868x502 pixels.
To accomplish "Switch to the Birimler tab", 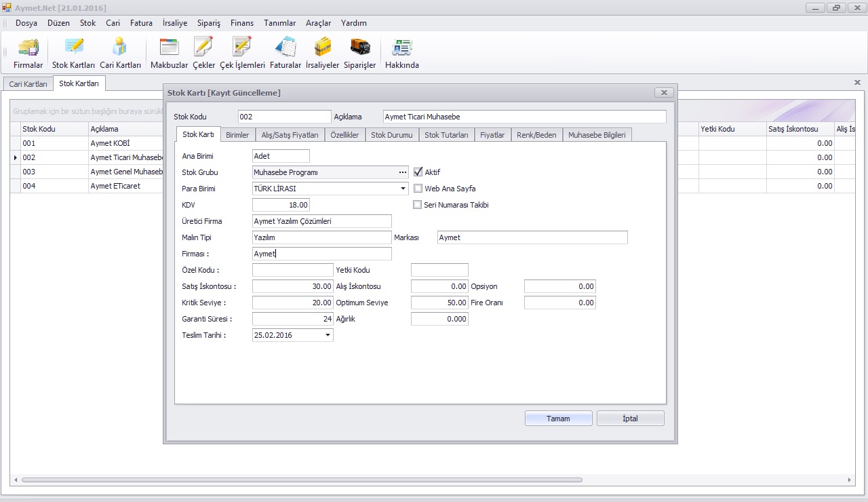I will click(x=237, y=135).
